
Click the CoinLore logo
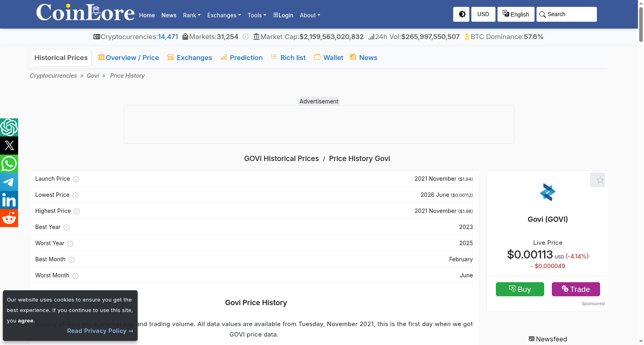(85, 12)
